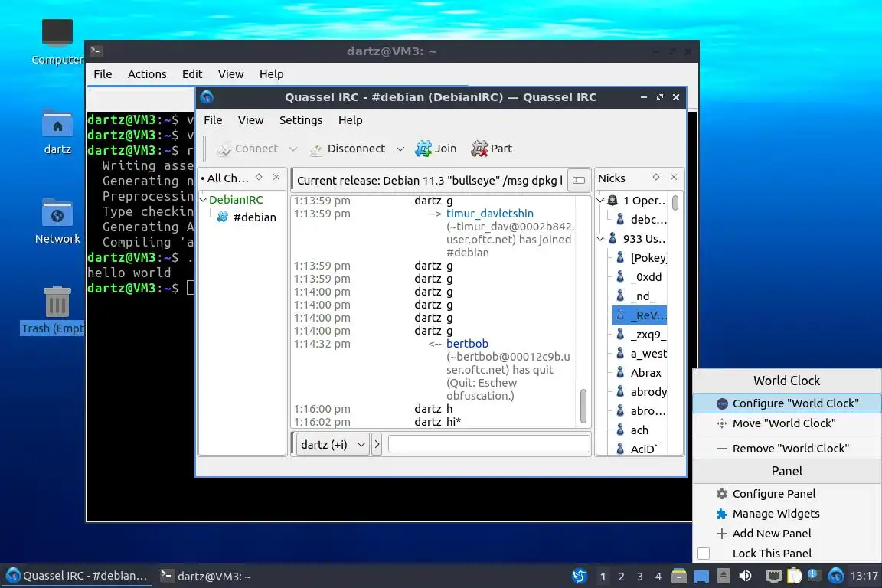882x588 pixels.
Task: Float the All Chats dock panel
Action: (259, 177)
